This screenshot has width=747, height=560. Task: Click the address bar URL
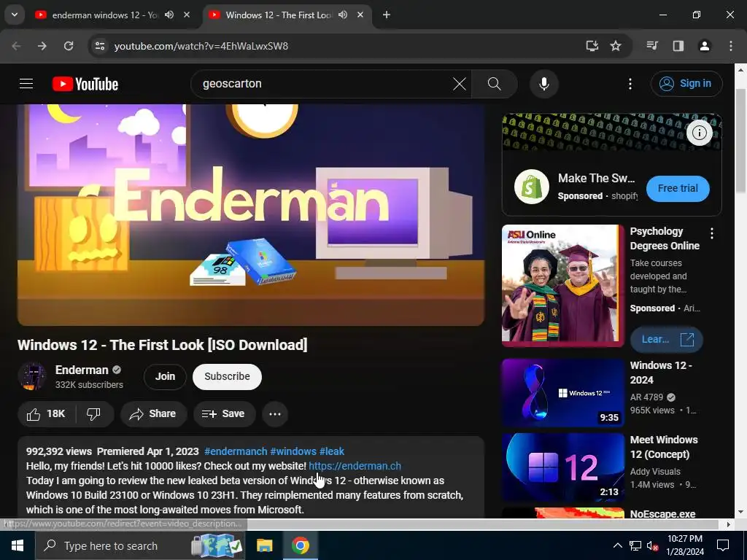[201, 46]
